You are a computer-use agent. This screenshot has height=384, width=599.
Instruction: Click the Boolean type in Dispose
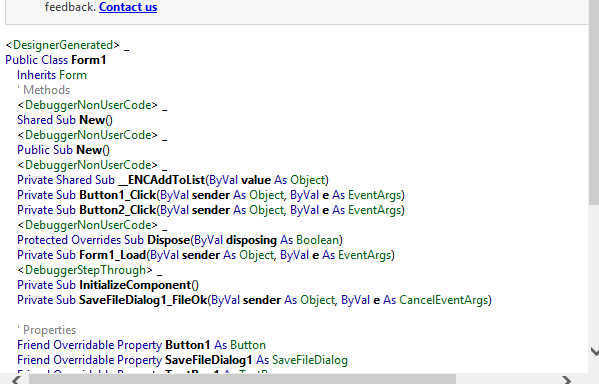318,240
